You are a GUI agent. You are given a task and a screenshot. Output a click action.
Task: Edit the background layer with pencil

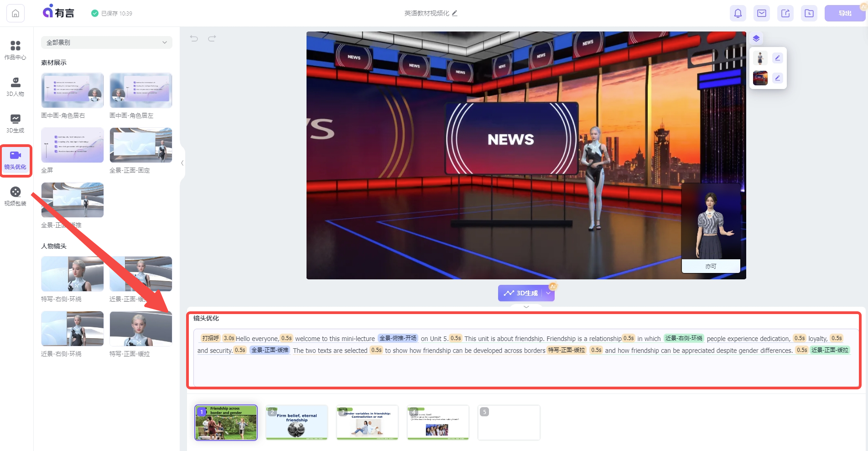point(778,78)
